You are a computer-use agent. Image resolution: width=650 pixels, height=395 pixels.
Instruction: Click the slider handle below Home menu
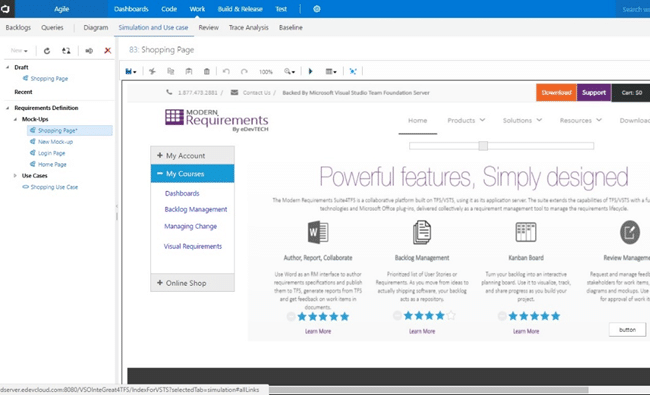click(x=483, y=146)
